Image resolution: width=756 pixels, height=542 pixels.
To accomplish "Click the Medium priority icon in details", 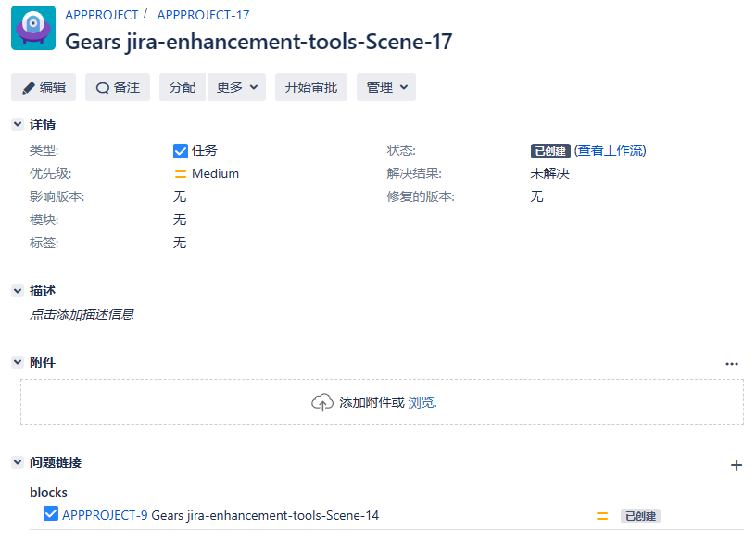I will click(181, 173).
